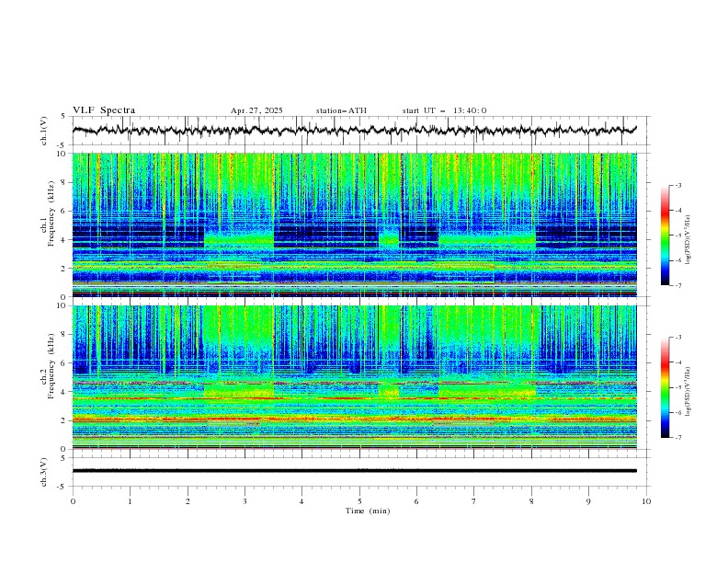The width and height of the screenshot is (728, 563).
Task: Click the 'start UT = 13:40:0' text
Action: tap(444, 110)
